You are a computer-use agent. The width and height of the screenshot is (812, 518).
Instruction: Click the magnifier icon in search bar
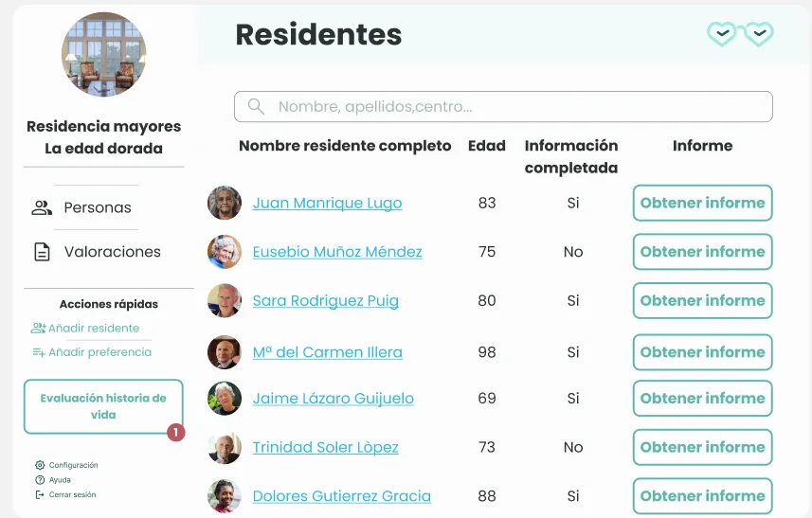point(256,107)
